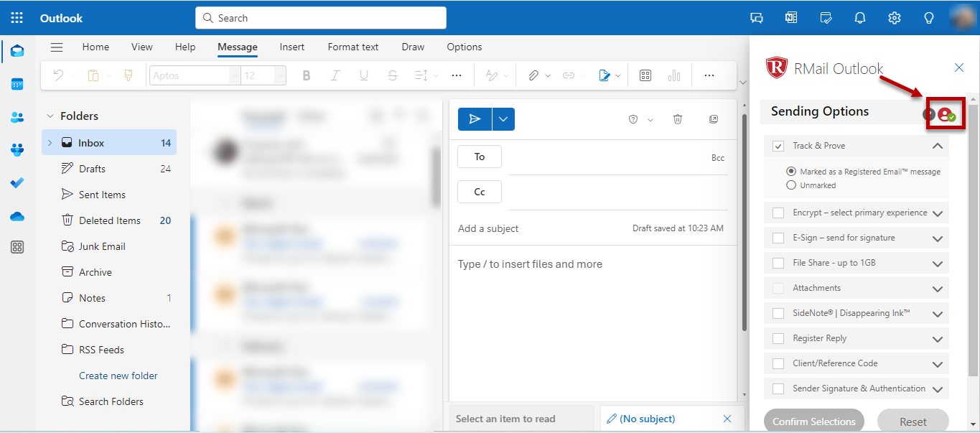Collapse the Track & Prove section
Image resolution: width=980 pixels, height=433 pixels.
938,146
